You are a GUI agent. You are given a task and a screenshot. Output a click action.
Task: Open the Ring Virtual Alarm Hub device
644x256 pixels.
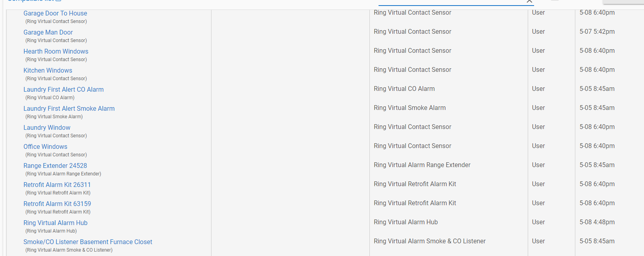point(56,223)
